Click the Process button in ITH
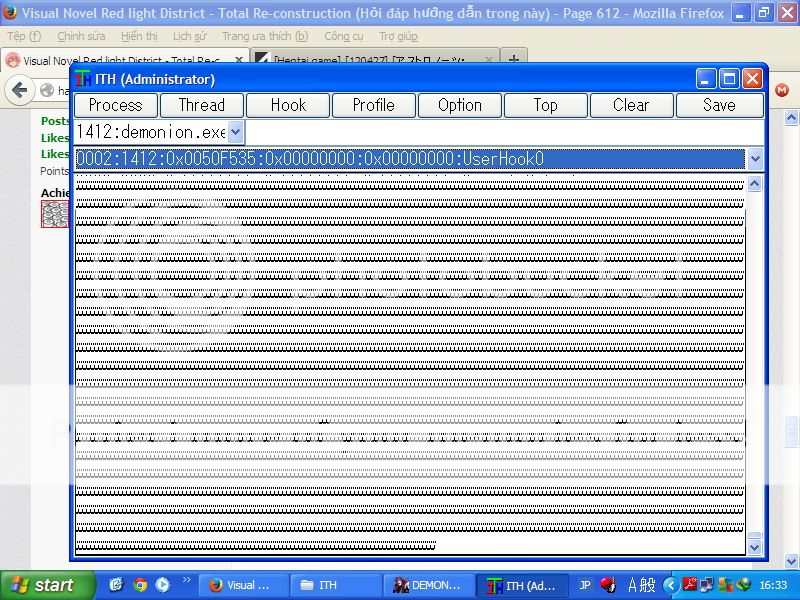Viewport: 800px width, 600px height. (x=115, y=105)
